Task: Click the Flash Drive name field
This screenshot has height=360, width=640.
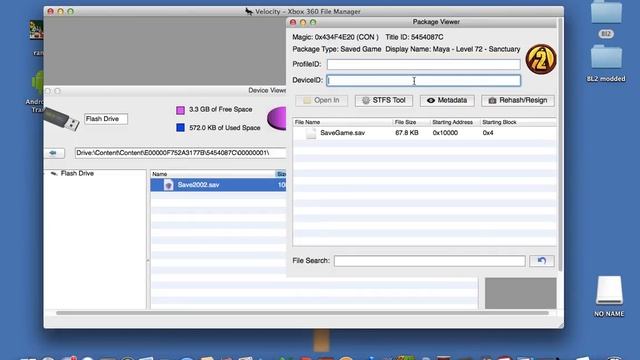Action: coord(106,119)
